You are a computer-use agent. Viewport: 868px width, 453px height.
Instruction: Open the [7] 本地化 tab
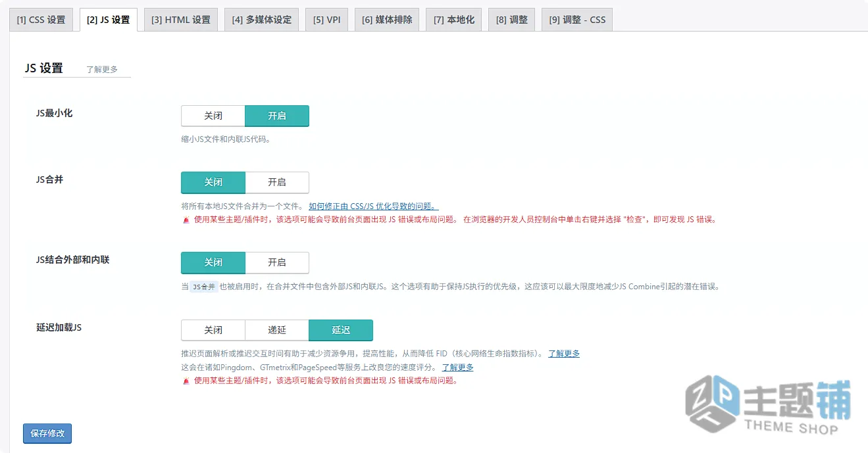click(454, 20)
